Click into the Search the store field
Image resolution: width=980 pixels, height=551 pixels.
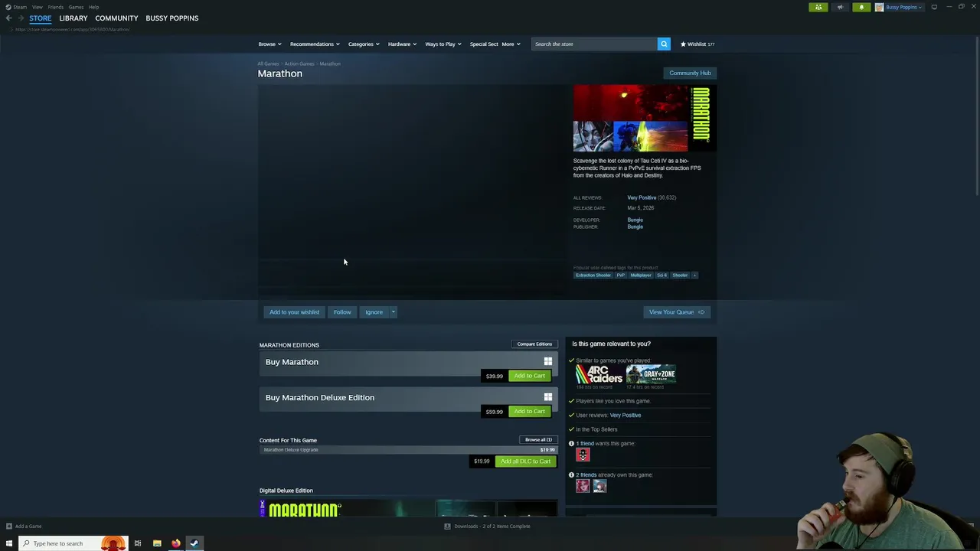click(x=594, y=44)
